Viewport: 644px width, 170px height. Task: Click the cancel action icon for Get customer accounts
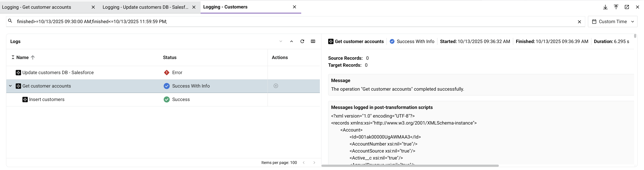pos(276,86)
